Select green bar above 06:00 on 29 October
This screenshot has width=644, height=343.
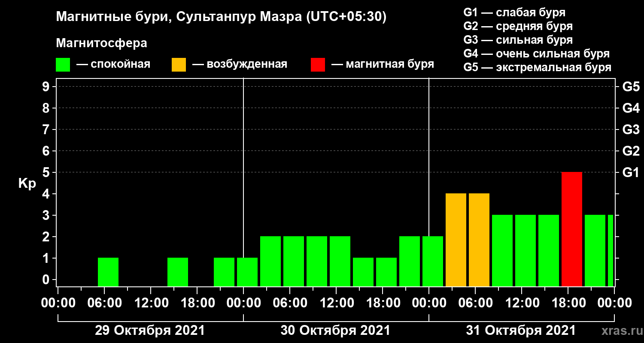108,272
